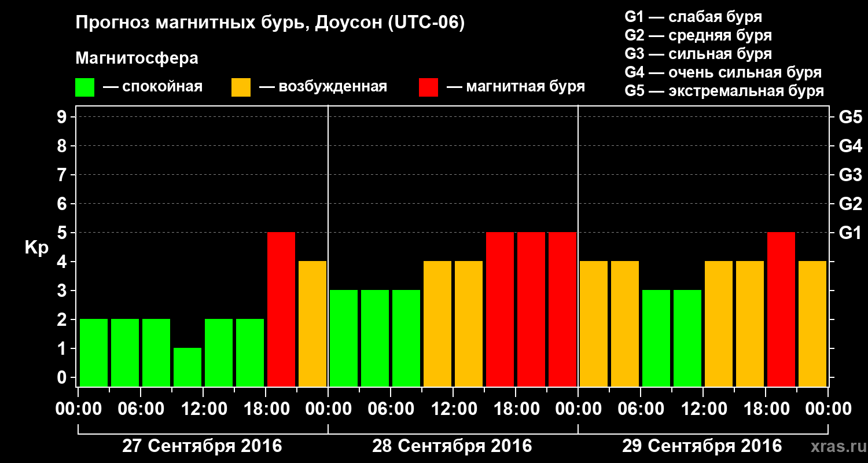
Task: Click the red 'магнитная буря' legend swatch
Action: pyautogui.click(x=428, y=87)
